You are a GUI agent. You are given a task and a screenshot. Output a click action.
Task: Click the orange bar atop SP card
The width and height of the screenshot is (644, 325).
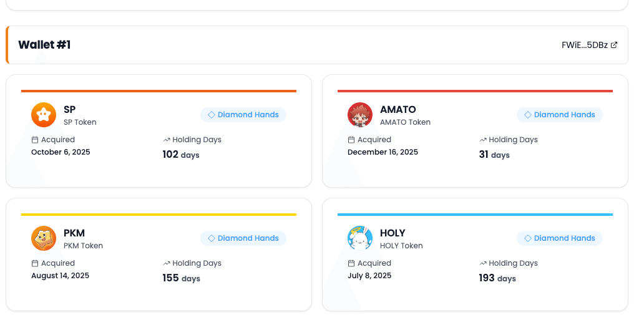[159, 91]
